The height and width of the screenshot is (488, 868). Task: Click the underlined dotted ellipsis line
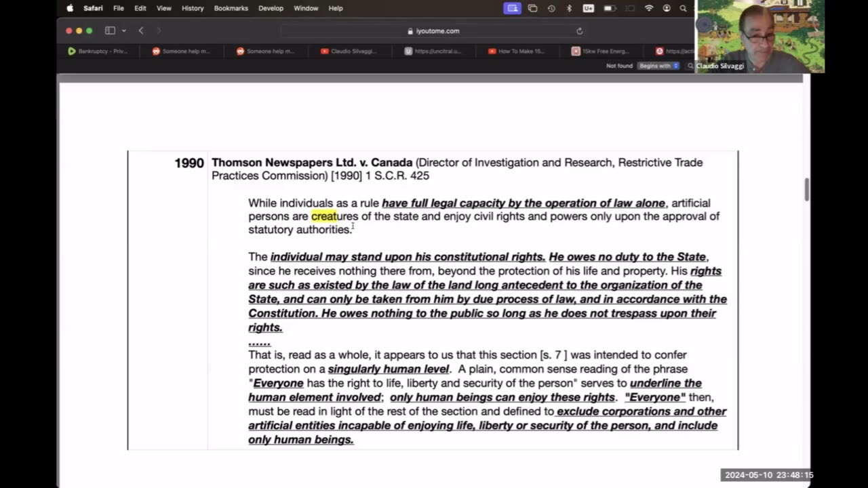259,342
